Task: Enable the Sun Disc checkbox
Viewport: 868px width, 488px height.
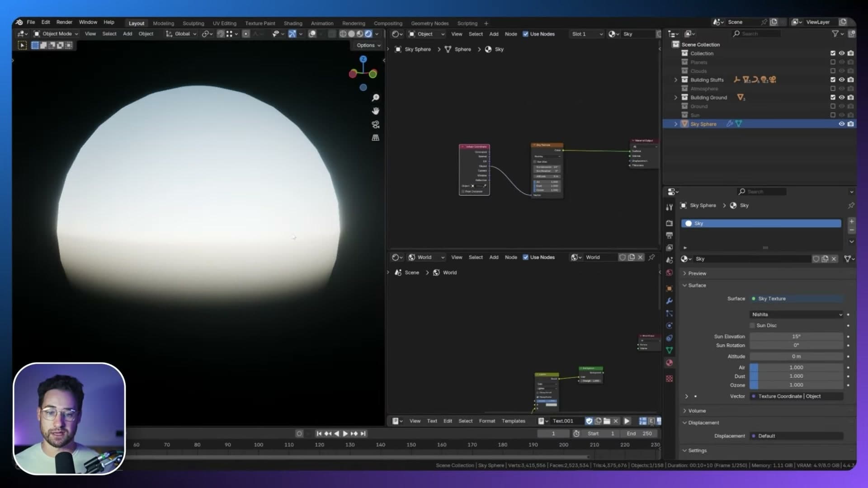Action: [x=753, y=325]
